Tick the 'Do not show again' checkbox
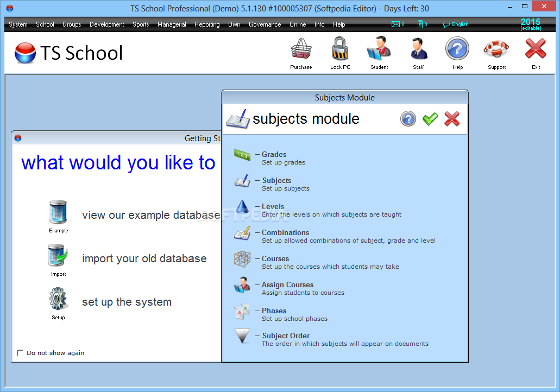Image resolution: width=560 pixels, height=392 pixels. (20, 353)
